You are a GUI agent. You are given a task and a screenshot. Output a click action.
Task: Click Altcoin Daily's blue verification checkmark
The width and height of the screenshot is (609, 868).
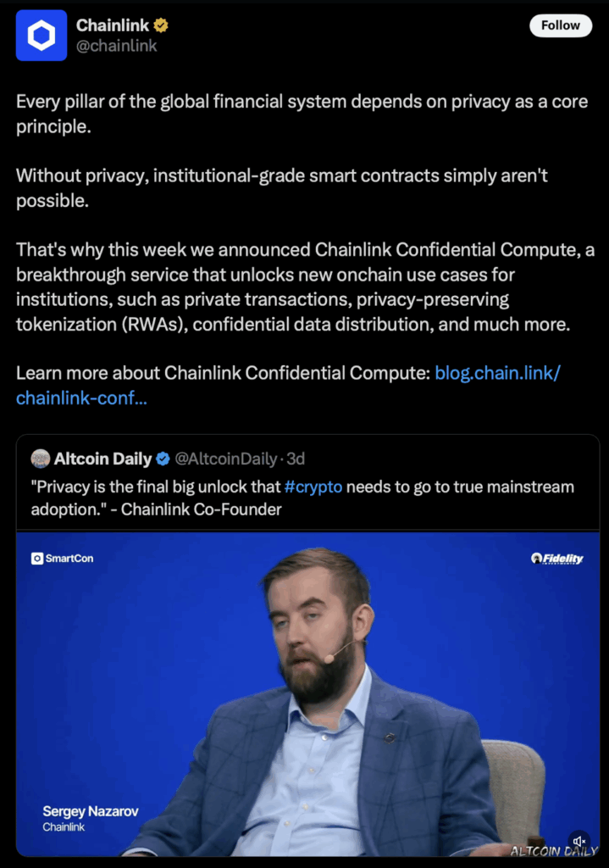click(163, 458)
